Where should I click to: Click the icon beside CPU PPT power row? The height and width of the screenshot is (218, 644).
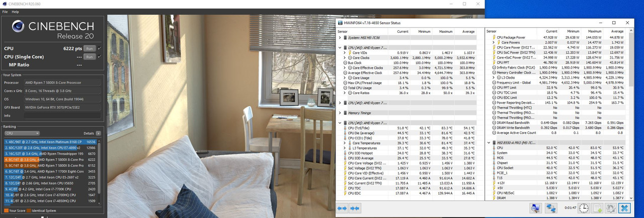point(494,62)
